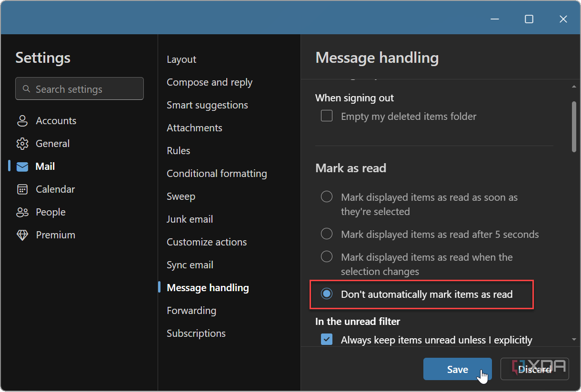Image resolution: width=581 pixels, height=392 pixels.
Task: Open Sync email options
Action: [x=190, y=265]
